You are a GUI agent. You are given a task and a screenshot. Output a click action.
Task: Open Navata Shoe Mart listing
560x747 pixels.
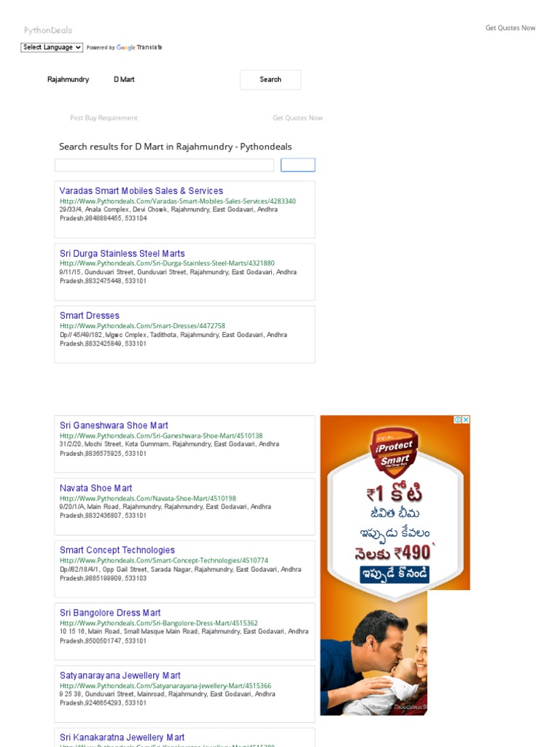click(96, 488)
